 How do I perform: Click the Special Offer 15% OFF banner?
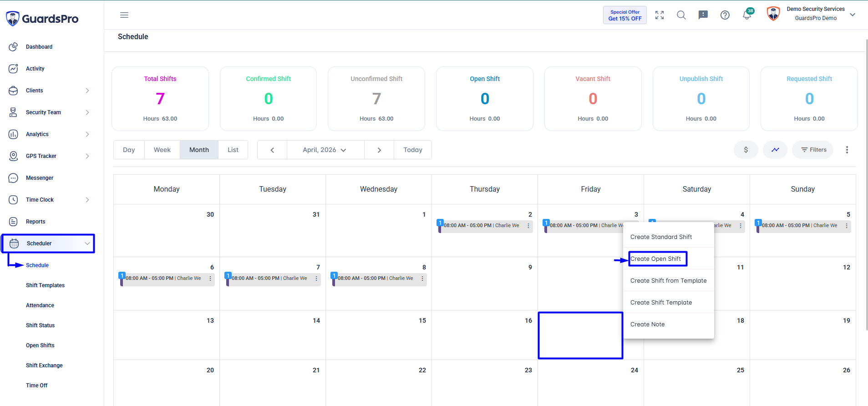[625, 15]
